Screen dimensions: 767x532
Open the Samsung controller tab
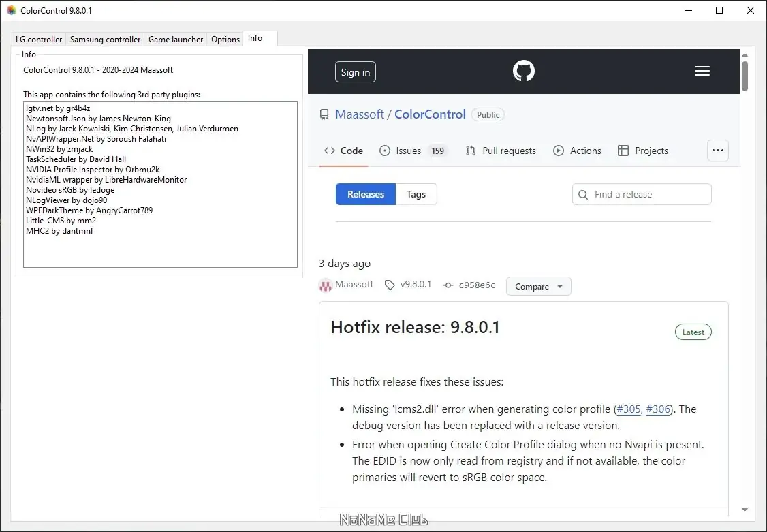click(x=105, y=40)
